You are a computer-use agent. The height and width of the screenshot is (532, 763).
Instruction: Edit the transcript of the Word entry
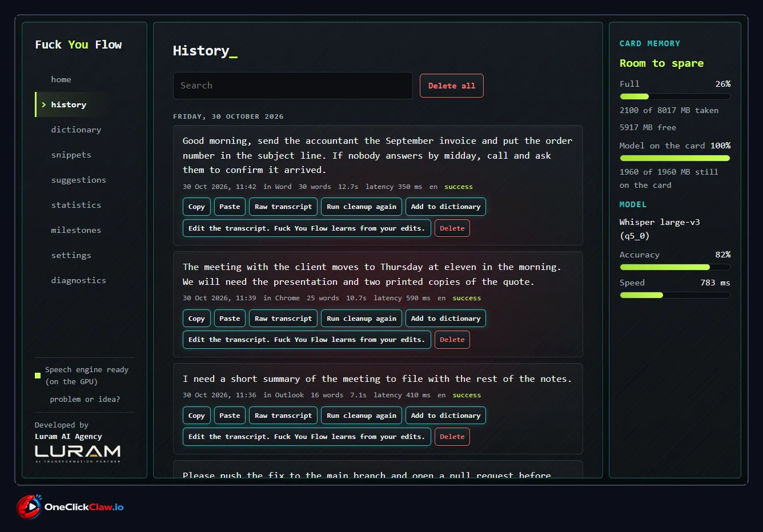307,228
